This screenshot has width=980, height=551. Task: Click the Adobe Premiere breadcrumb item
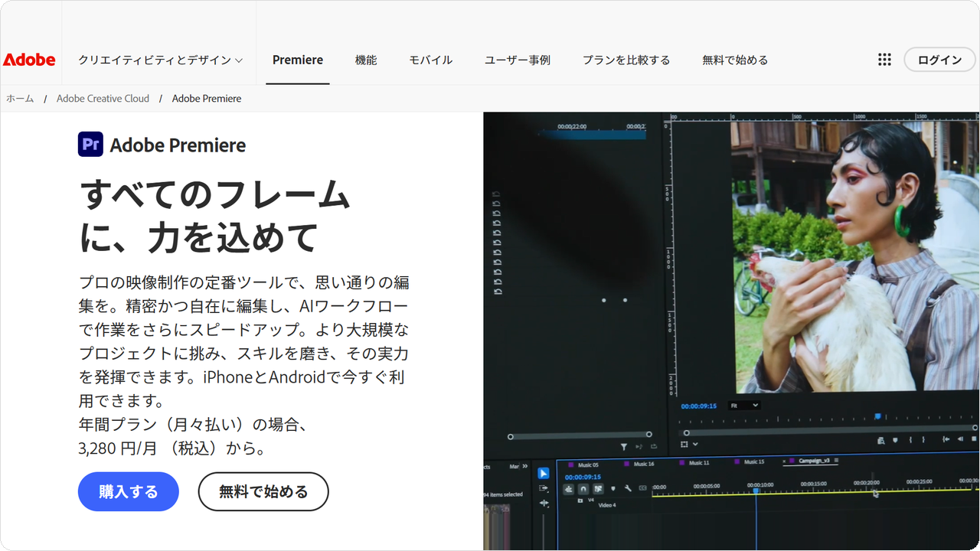click(x=207, y=99)
